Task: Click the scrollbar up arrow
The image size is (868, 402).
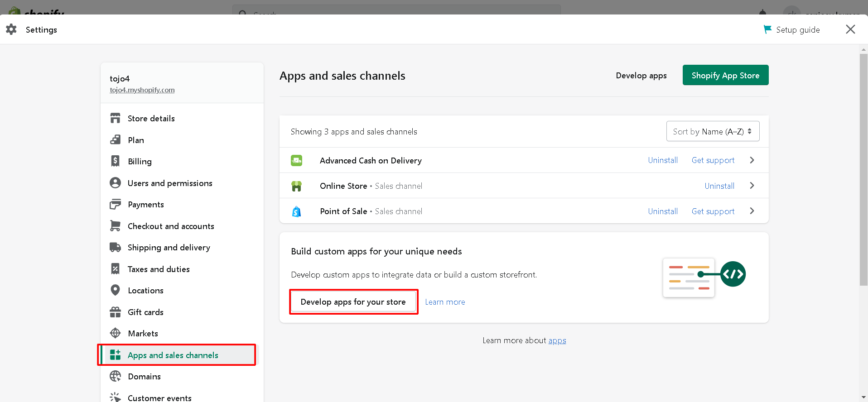Action: (863, 49)
